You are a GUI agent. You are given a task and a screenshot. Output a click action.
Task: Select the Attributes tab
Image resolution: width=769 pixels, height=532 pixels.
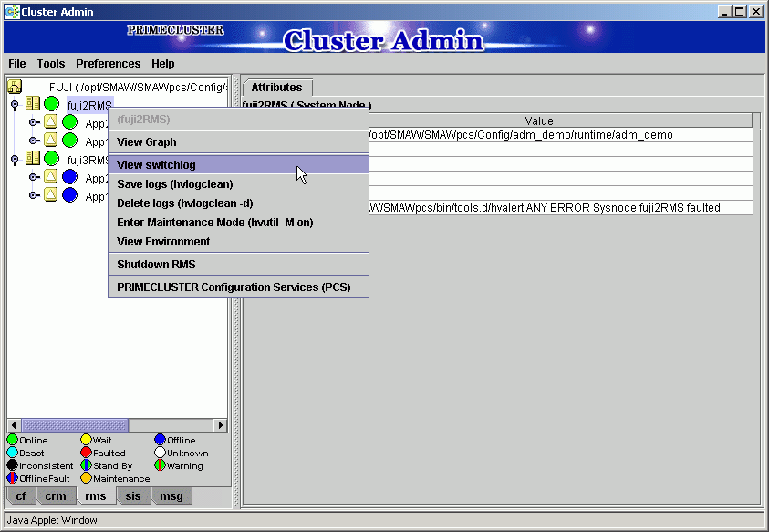coord(277,88)
